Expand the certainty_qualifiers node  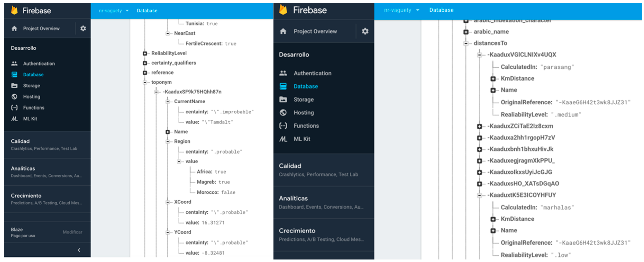(145, 63)
